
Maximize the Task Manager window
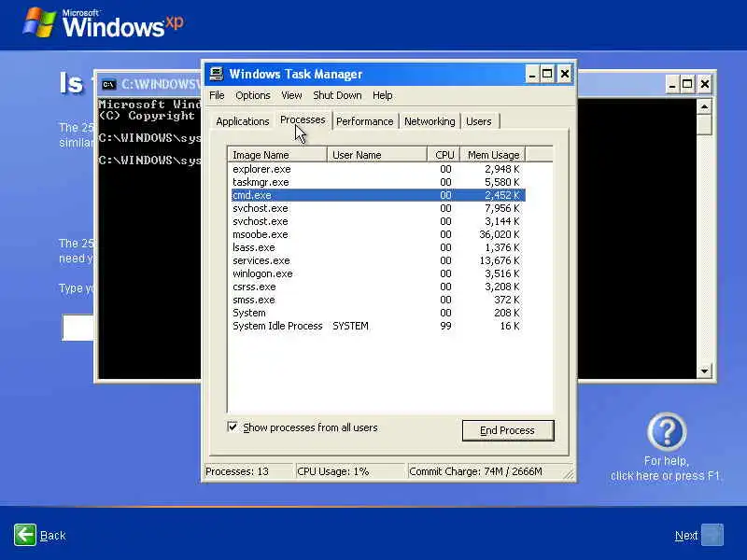(547, 74)
